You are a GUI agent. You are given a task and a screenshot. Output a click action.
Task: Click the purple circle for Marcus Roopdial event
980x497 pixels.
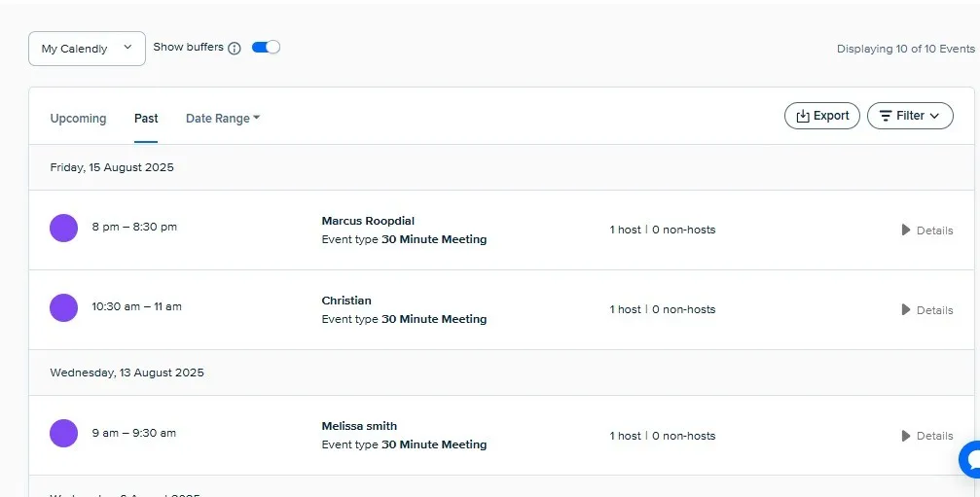[63, 228]
